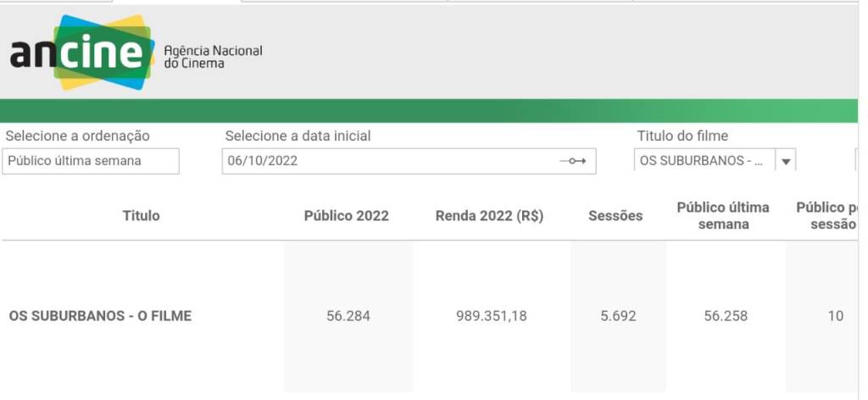The image size is (868, 400).
Task: Click the Titulo do filme filter label
Action: tap(682, 136)
